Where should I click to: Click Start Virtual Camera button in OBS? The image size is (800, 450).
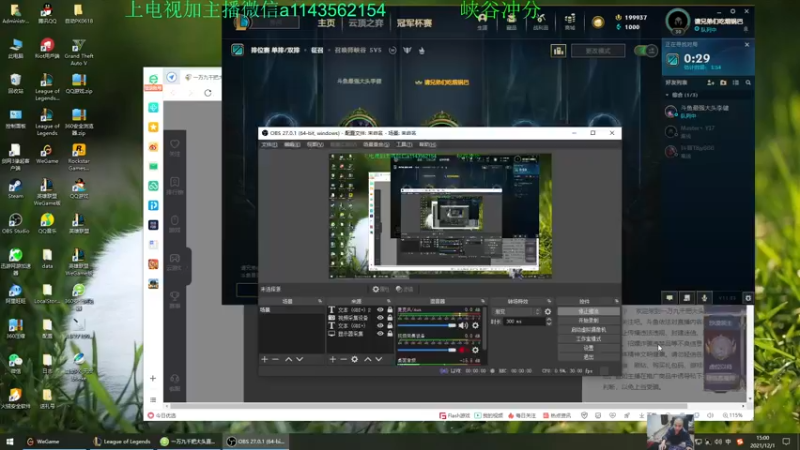(x=588, y=330)
